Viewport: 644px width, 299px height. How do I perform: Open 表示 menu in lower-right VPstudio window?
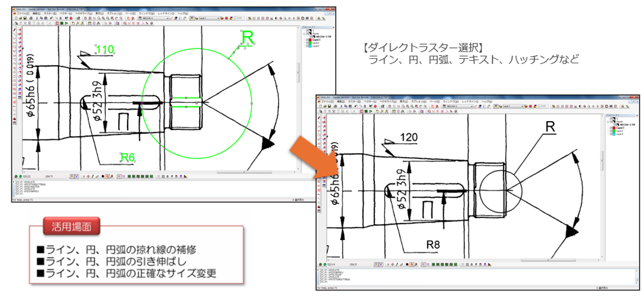point(404,101)
